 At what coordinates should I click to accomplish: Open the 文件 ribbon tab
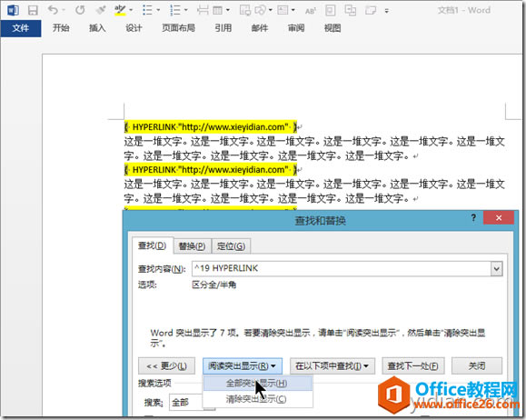coord(21,28)
